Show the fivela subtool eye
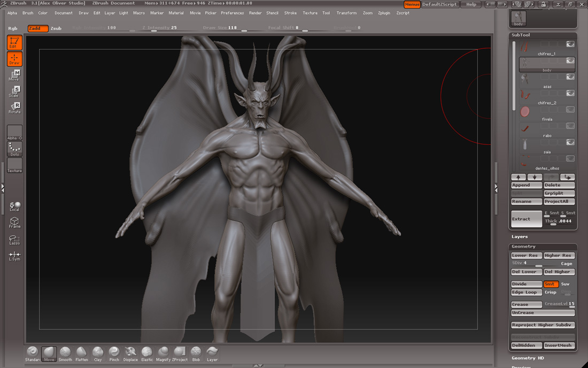The image size is (588, 368). (570, 110)
